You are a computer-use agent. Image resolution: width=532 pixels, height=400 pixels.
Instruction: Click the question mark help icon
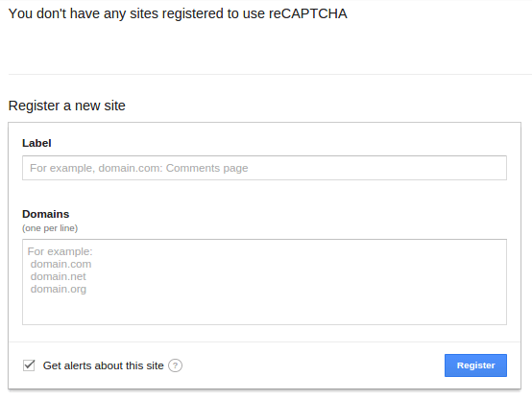click(x=175, y=365)
